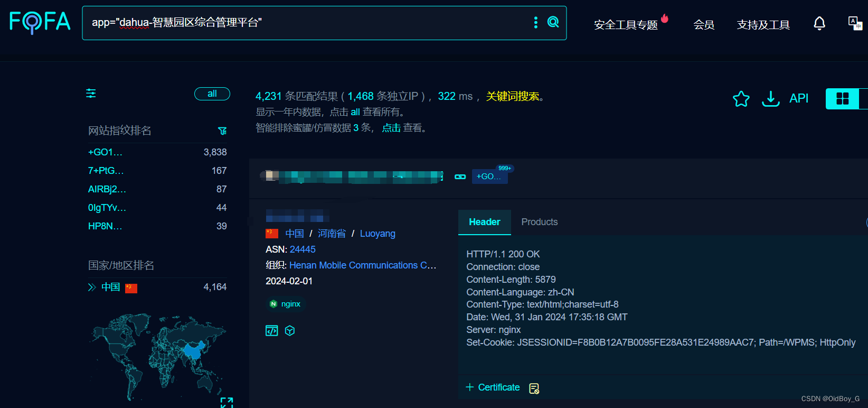Image resolution: width=868 pixels, height=408 pixels.
Task: Click 点击 to view honeypot data
Action: point(391,128)
